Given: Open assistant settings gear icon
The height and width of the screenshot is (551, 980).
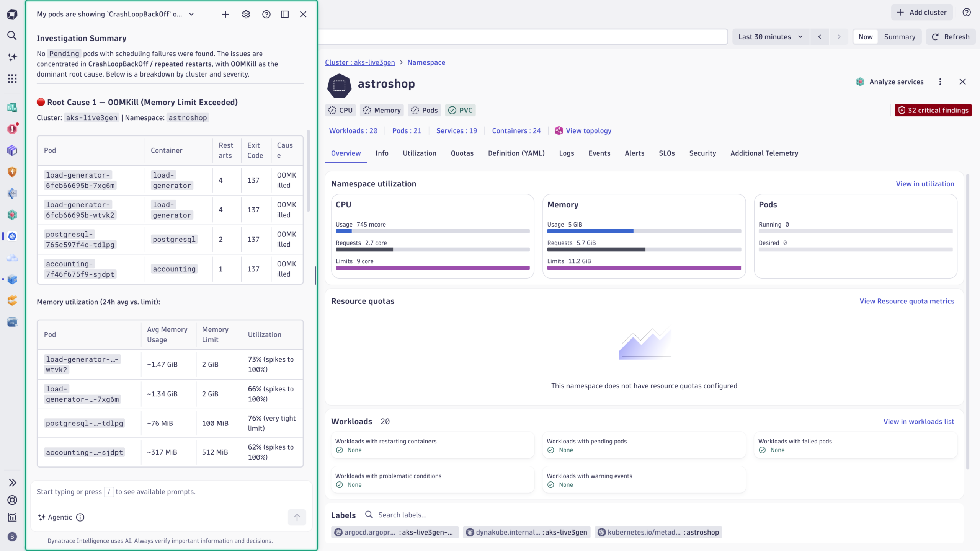Looking at the screenshot, I should (246, 14).
